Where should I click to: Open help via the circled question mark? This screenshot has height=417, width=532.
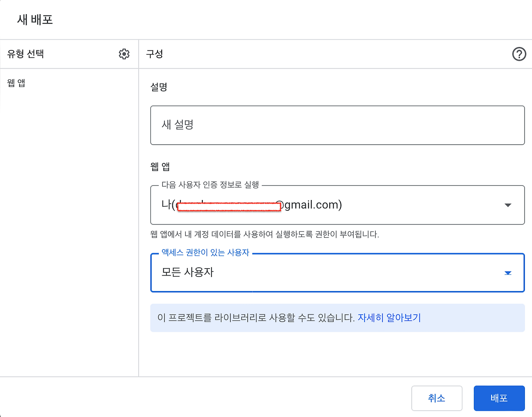pos(519,54)
